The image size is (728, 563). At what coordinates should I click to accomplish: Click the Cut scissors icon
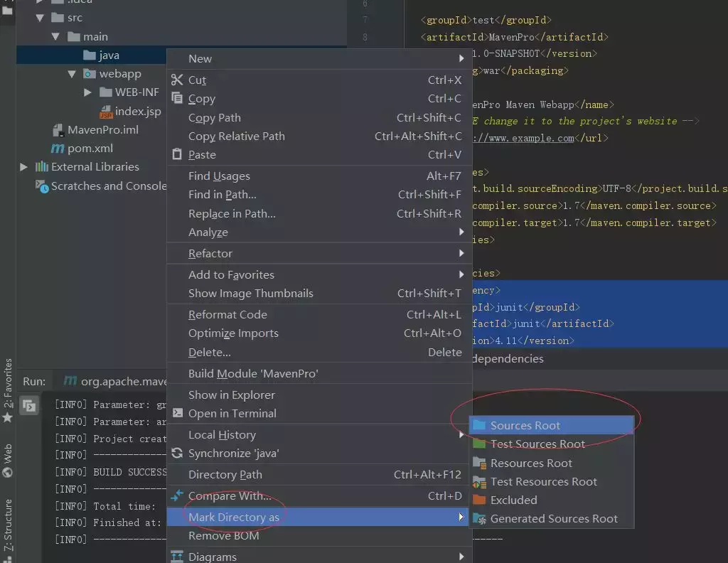(176, 80)
